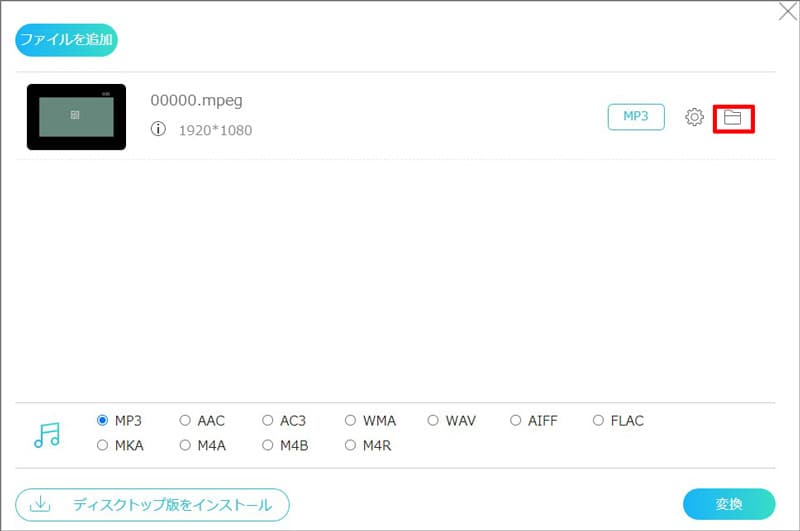The width and height of the screenshot is (800, 531).
Task: Choose FLAC output format
Action: (598, 421)
